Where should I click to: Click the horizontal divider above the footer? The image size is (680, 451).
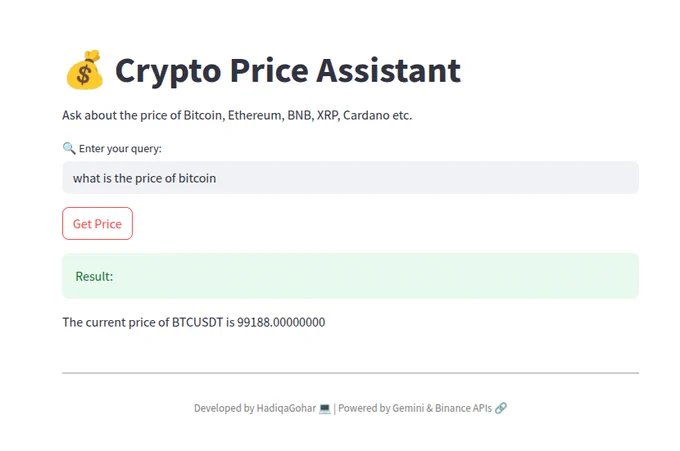(350, 373)
